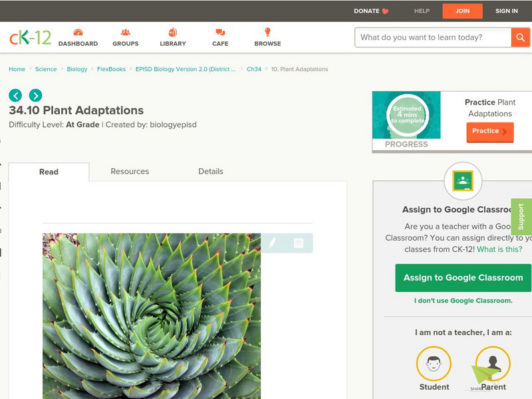Select the Parent silhouette icon
Image resolution: width=532 pixels, height=399 pixels.
click(493, 363)
